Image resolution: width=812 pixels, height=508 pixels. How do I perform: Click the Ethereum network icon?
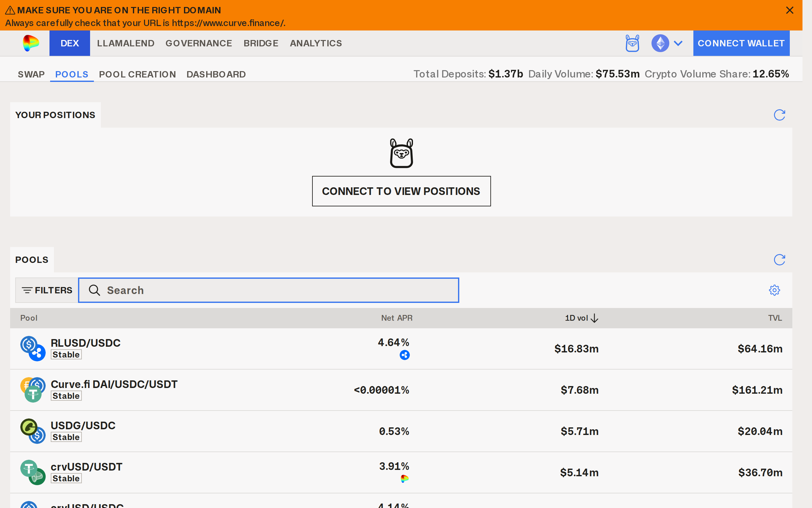(660, 43)
